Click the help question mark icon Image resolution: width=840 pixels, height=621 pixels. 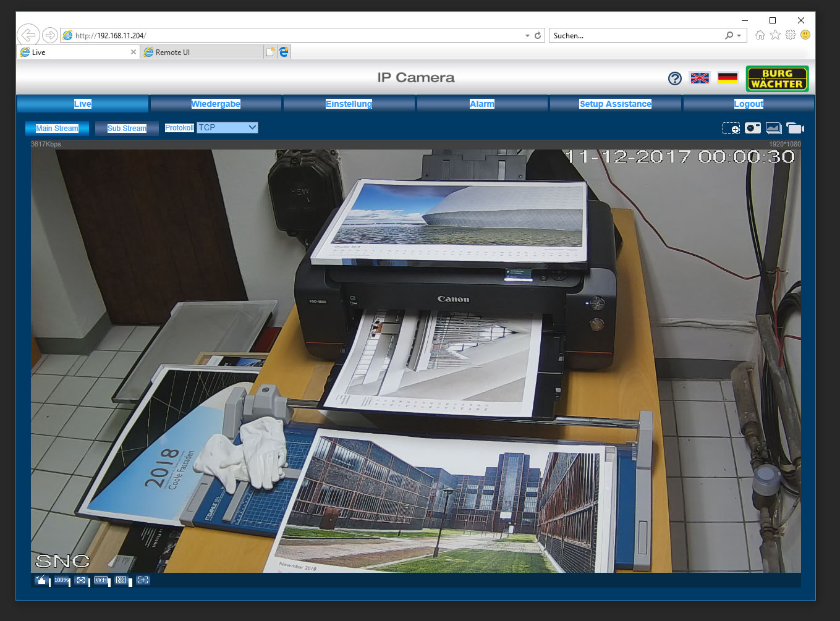pyautogui.click(x=674, y=78)
